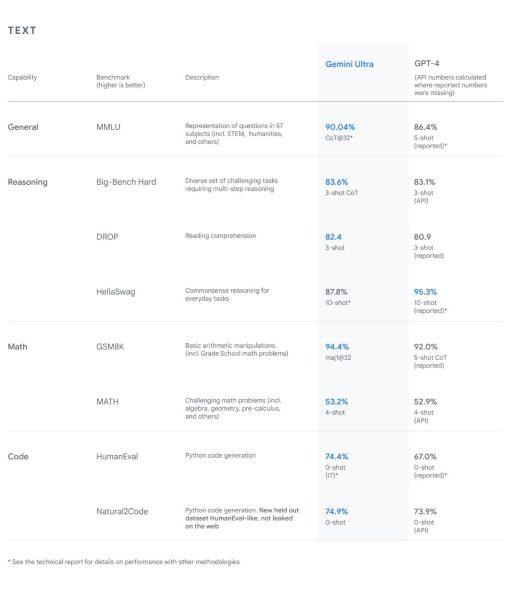Select the 94.4% GSM8K score
This screenshot has height=600, width=511.
[337, 347]
